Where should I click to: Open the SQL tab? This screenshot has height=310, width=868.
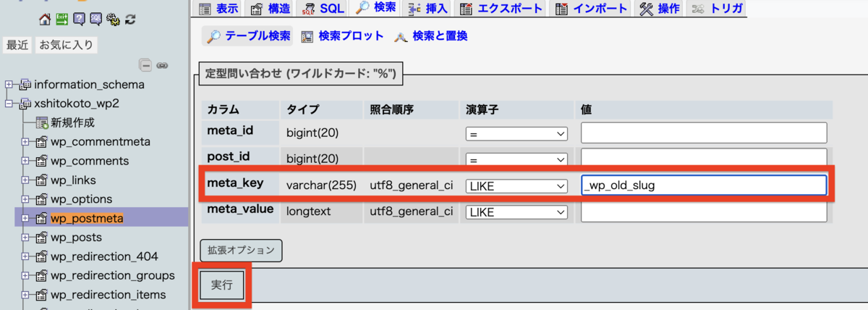(x=323, y=9)
